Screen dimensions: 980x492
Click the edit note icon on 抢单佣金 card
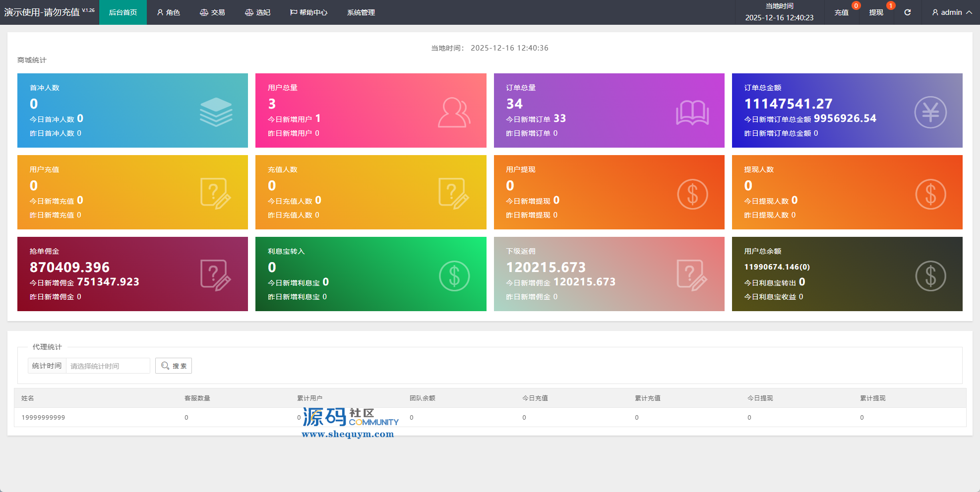tap(215, 275)
